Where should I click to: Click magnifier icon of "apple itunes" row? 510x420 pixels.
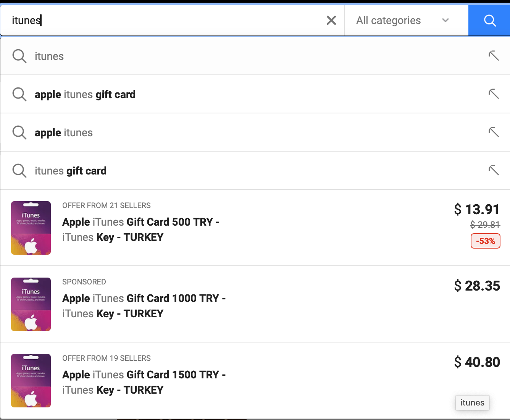click(x=19, y=132)
